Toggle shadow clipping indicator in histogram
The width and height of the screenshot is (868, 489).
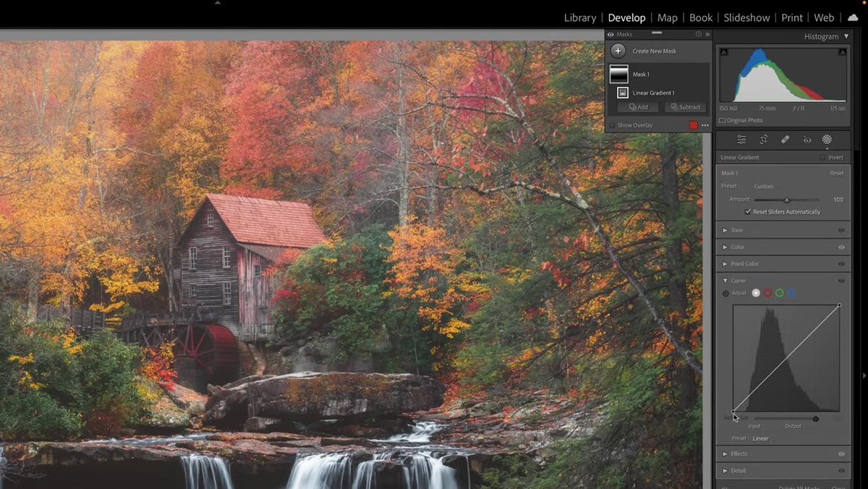click(x=724, y=52)
